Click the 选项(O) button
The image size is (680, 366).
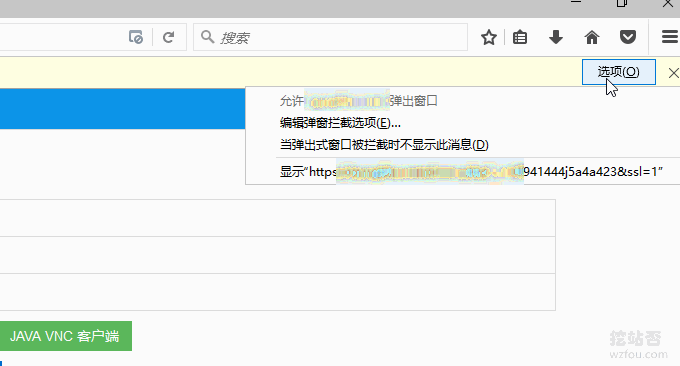tap(618, 72)
